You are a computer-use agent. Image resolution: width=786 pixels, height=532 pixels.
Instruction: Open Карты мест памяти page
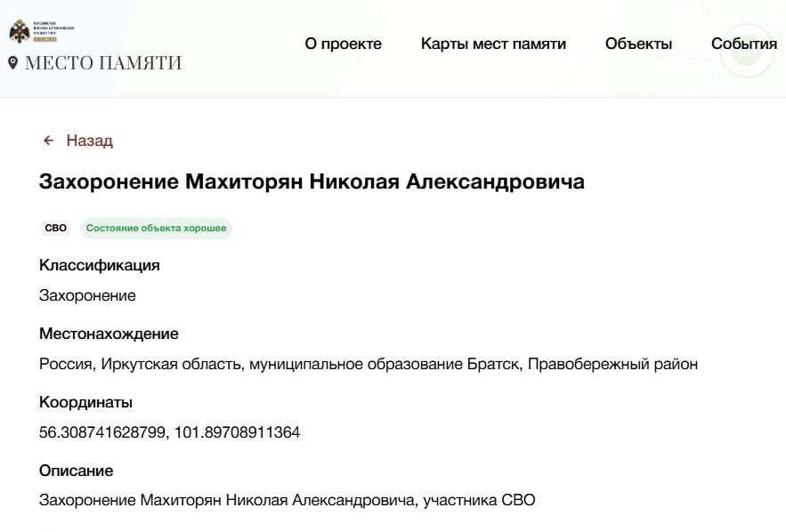coord(493,44)
